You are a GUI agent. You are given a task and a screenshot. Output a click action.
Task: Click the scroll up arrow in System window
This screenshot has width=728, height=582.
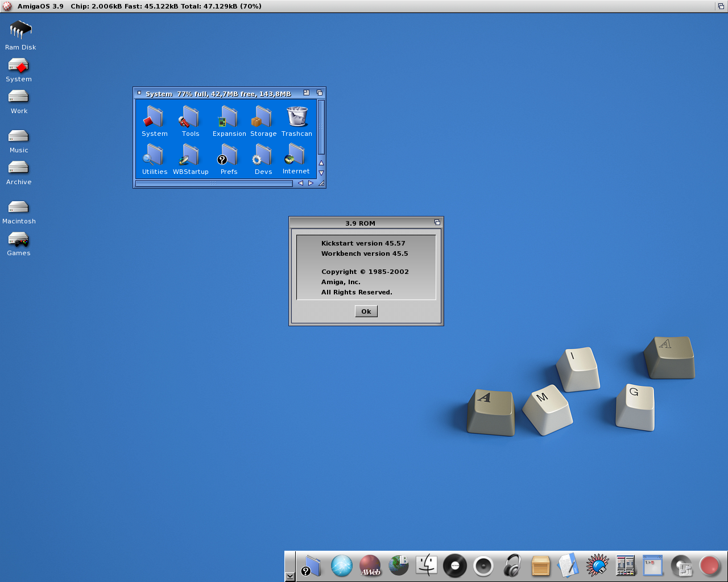(x=321, y=163)
